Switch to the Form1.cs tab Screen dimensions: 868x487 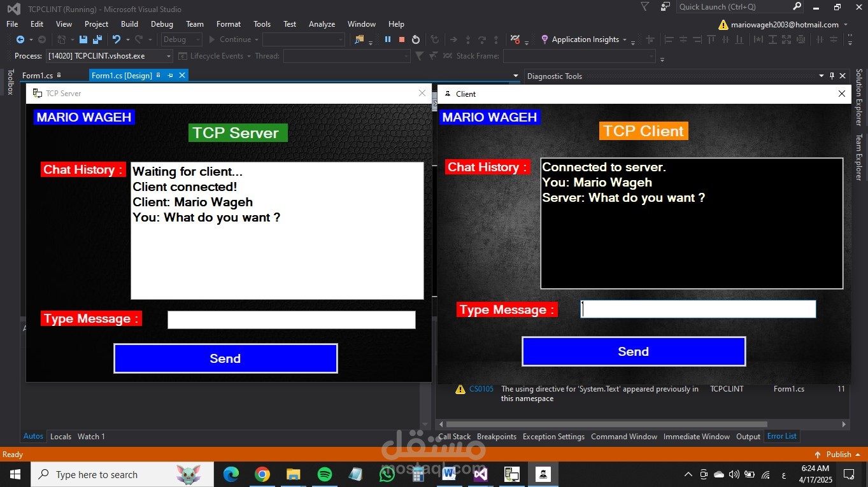pyautogui.click(x=38, y=75)
